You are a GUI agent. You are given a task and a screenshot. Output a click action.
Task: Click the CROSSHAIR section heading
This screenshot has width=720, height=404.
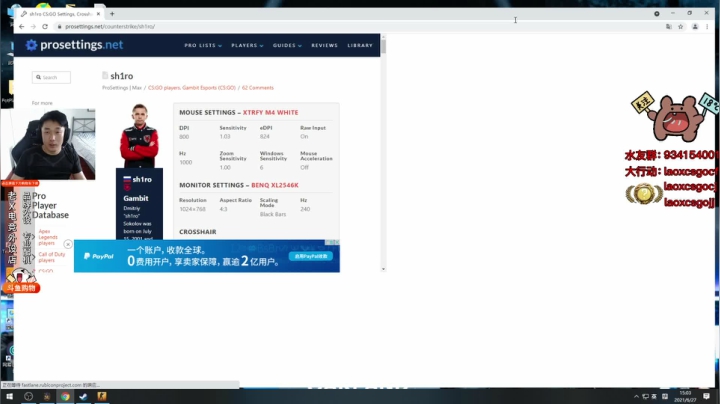pyautogui.click(x=197, y=232)
